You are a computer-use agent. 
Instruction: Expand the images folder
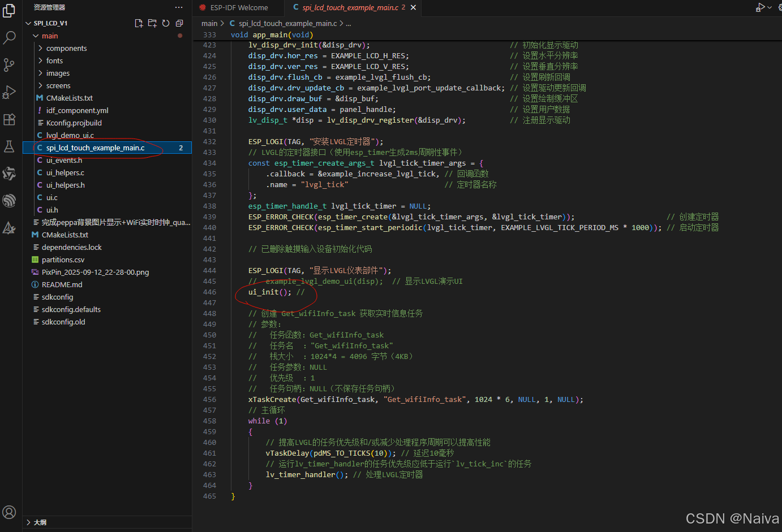click(108, 73)
